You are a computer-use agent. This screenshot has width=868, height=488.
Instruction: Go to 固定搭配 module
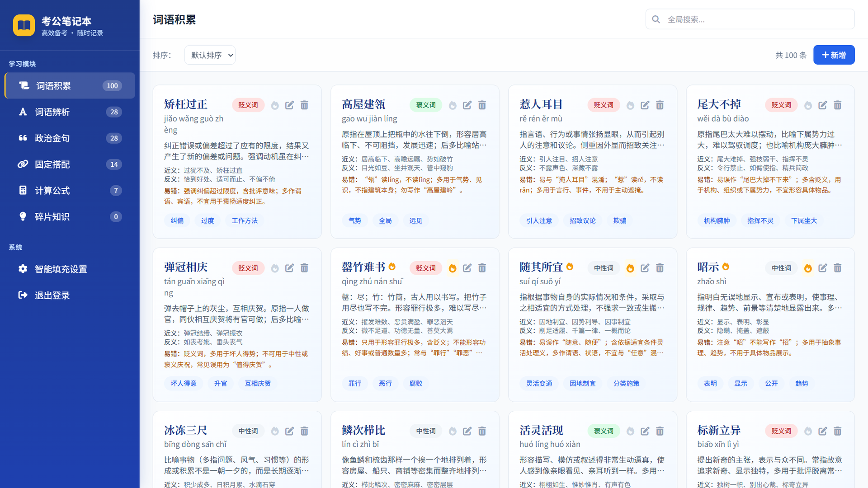(x=70, y=164)
